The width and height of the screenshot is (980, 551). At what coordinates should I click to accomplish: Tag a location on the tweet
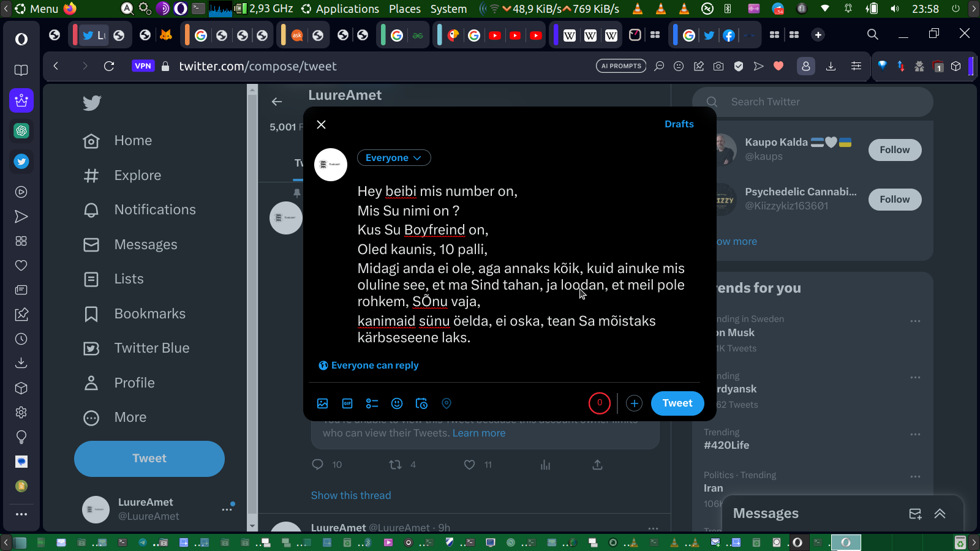pos(447,403)
